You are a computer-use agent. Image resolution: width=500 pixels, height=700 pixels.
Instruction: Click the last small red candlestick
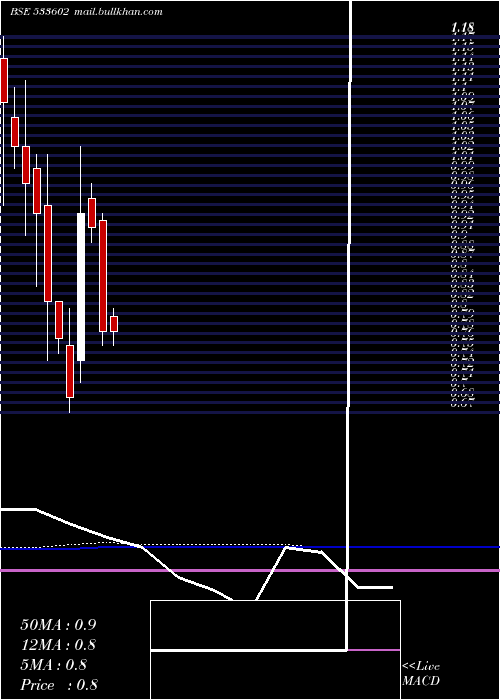[x=114, y=324]
